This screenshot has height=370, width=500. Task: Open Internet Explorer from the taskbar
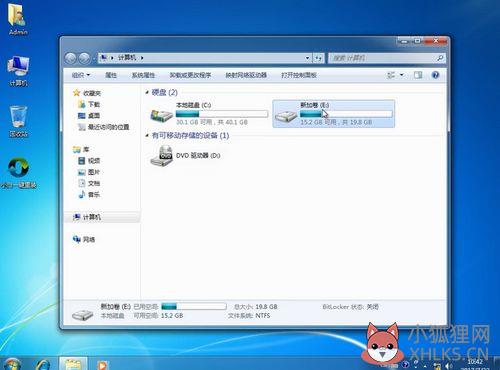pos(43,364)
